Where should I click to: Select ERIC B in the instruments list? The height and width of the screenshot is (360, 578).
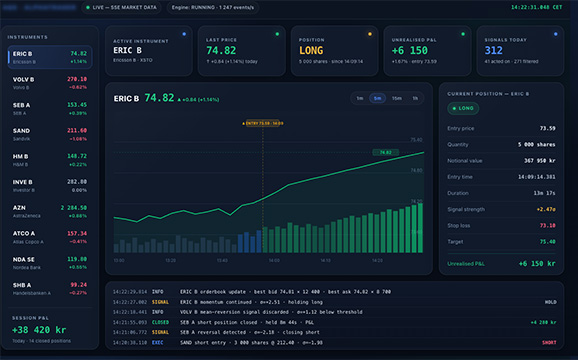pos(50,57)
